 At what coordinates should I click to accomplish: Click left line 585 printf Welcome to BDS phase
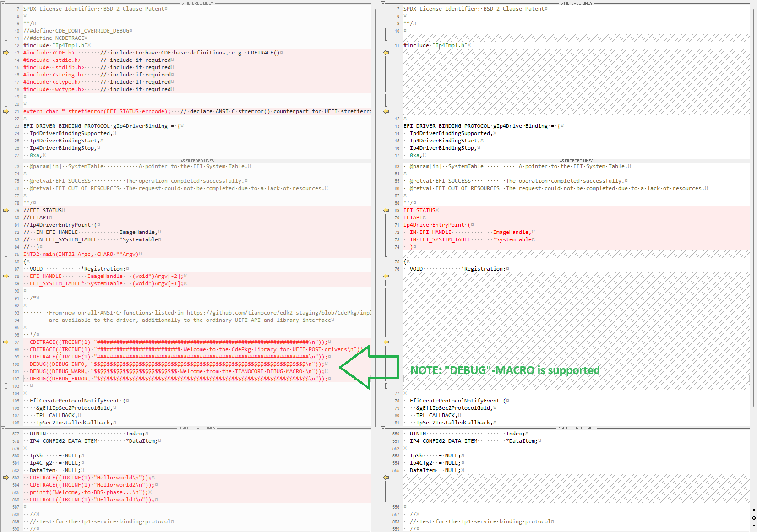pyautogui.click(x=90, y=492)
